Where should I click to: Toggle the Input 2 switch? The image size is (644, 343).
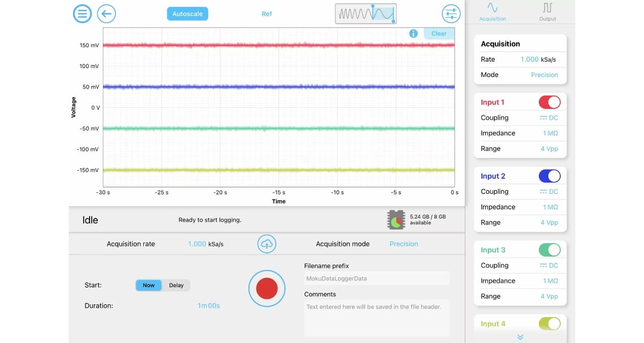(550, 176)
